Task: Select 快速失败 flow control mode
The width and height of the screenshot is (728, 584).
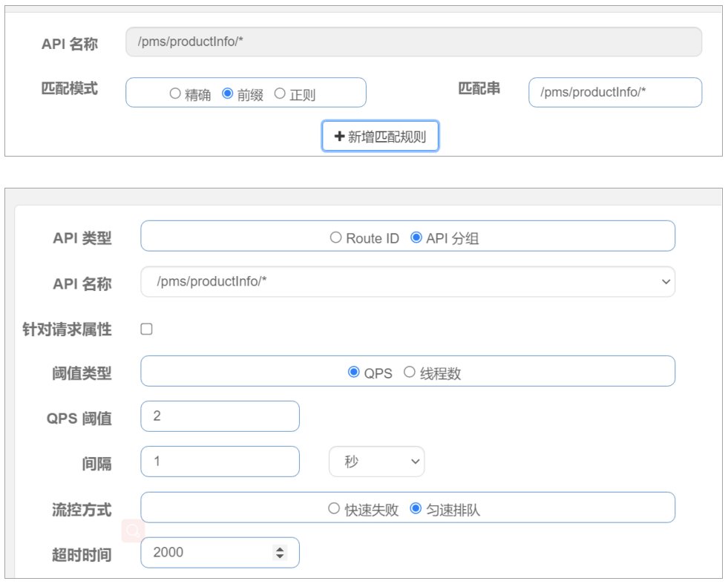Action: click(334, 508)
